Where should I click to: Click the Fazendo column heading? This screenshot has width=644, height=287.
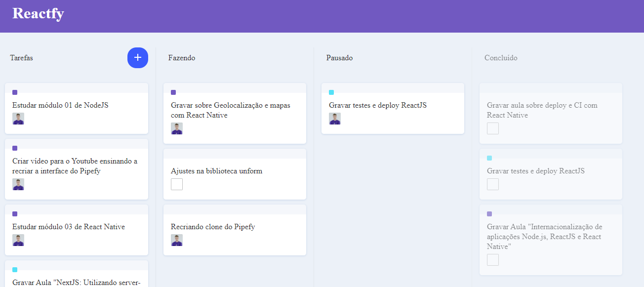[182, 58]
